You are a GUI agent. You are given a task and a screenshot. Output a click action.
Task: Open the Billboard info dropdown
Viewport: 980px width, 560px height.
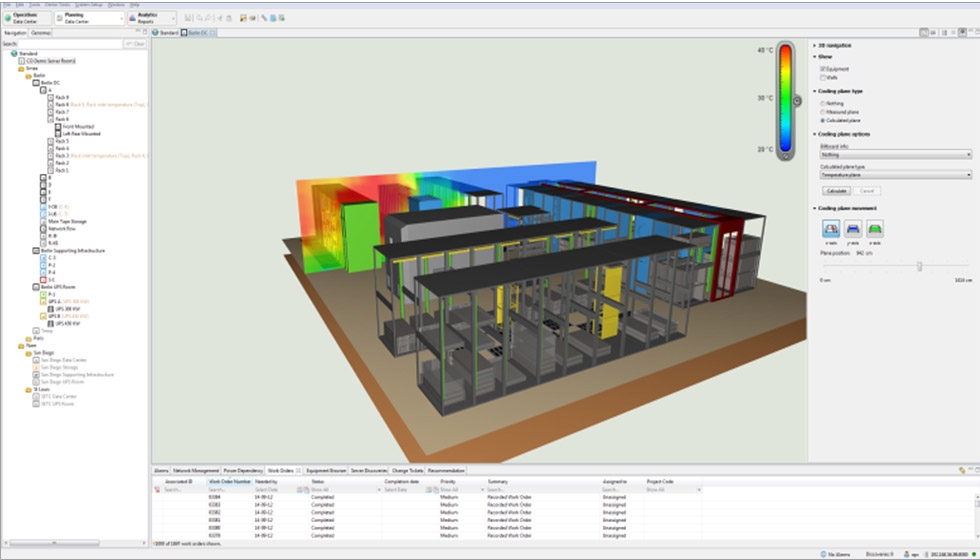click(x=894, y=154)
